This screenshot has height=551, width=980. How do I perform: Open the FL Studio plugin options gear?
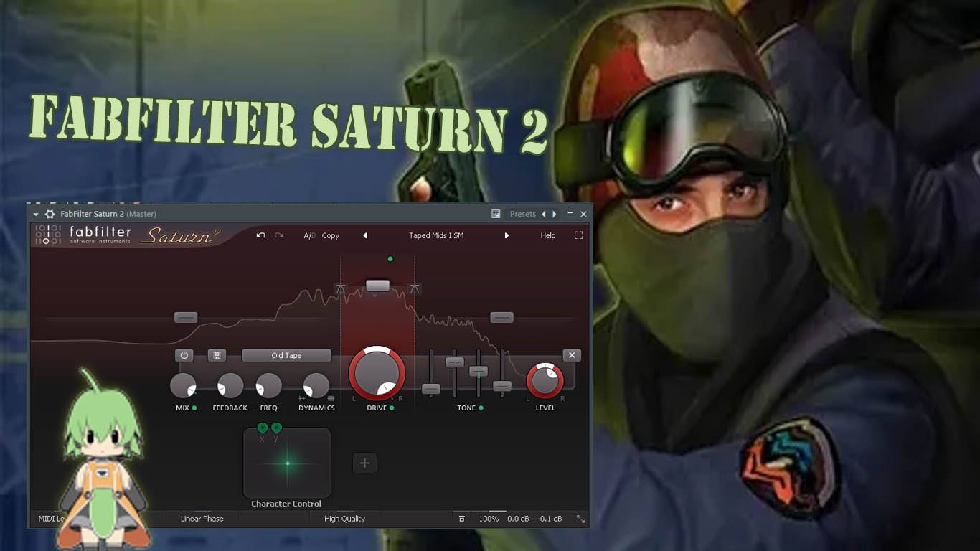coord(50,214)
